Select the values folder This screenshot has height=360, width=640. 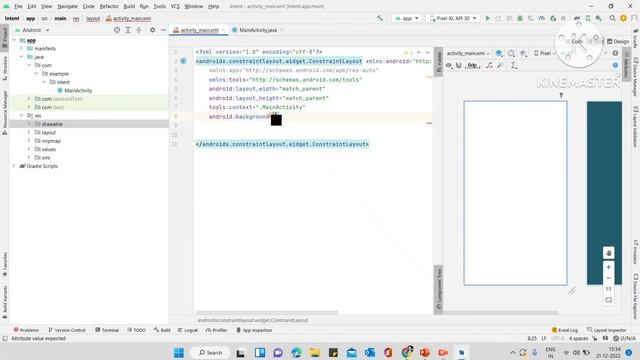tap(45, 149)
